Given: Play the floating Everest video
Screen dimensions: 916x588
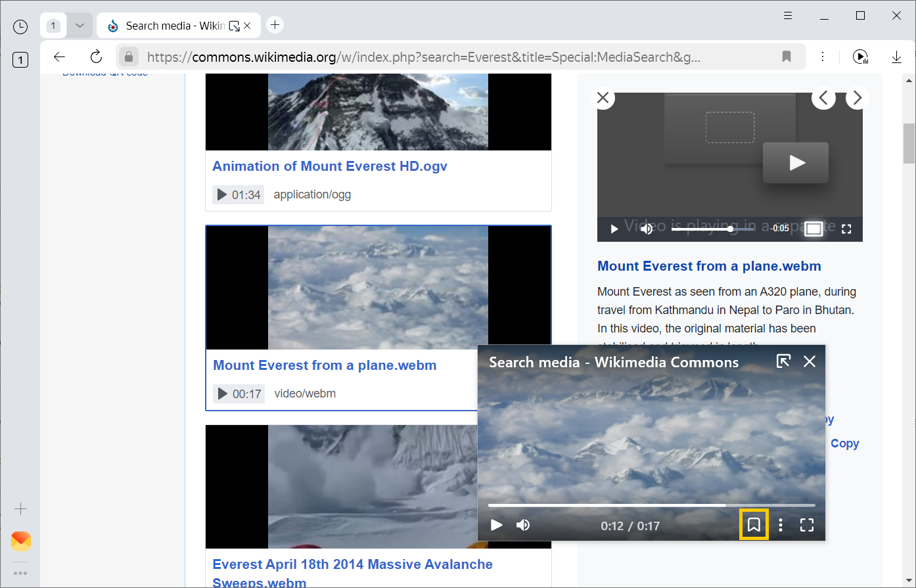Looking at the screenshot, I should pyautogui.click(x=497, y=525).
